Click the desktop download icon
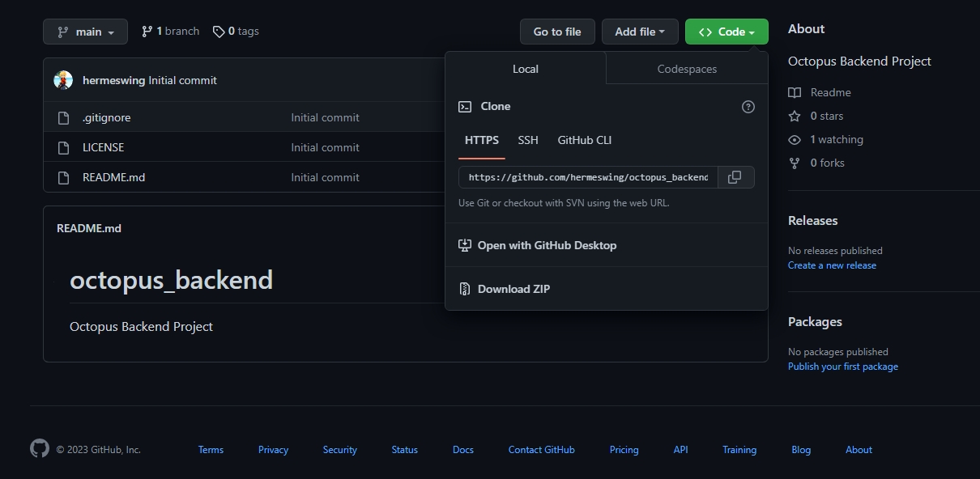The height and width of the screenshot is (479, 980). pos(465,245)
